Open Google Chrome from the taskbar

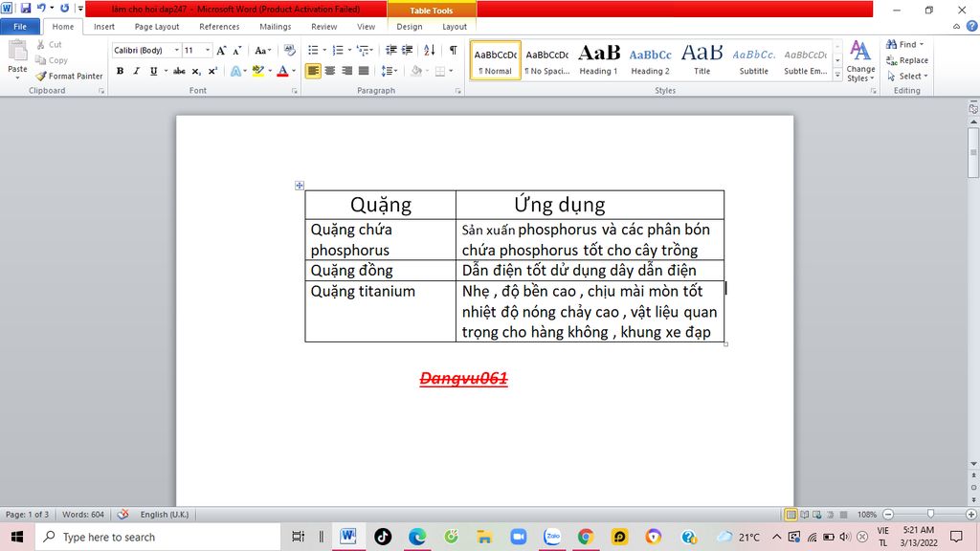tap(586, 537)
